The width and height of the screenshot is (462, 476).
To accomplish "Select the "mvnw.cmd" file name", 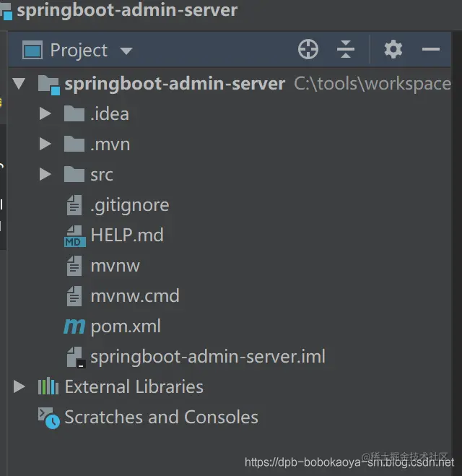I will [x=135, y=296].
